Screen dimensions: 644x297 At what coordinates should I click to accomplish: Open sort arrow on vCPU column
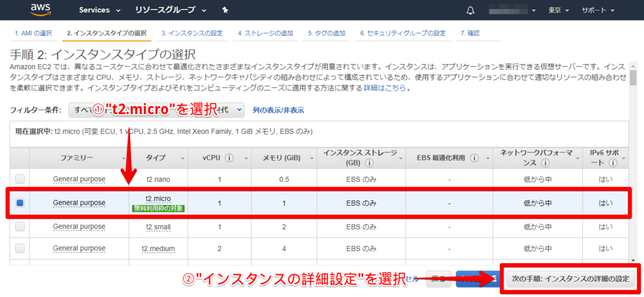point(247,159)
